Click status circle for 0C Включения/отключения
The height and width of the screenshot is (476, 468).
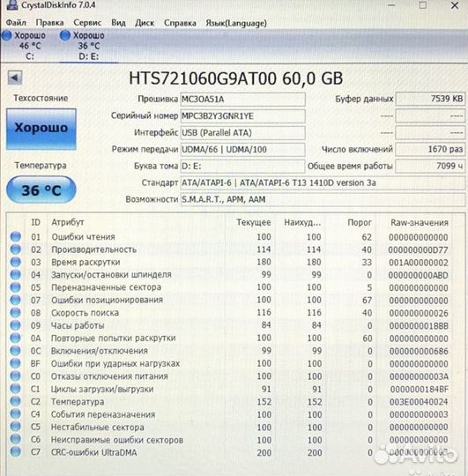point(16,351)
